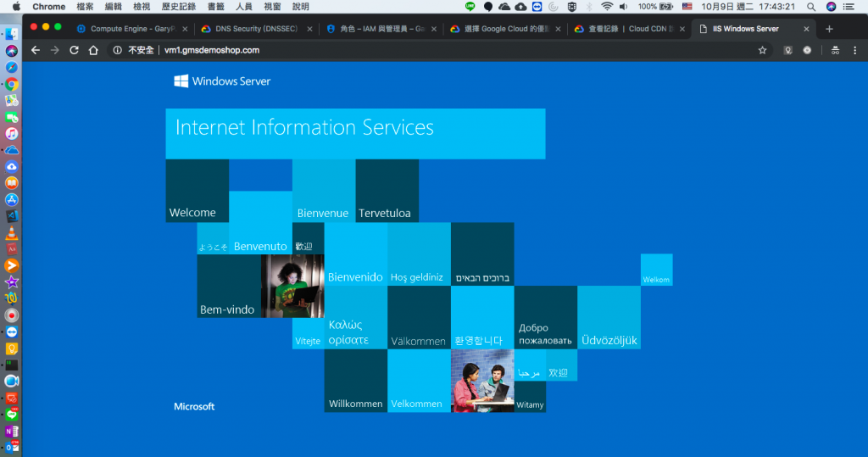The image size is (868, 457).
Task: Open VLC from the dock
Action: click(x=12, y=232)
